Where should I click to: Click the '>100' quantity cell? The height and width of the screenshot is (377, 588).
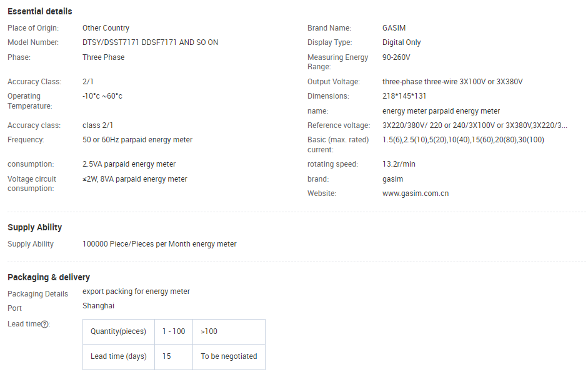click(209, 331)
